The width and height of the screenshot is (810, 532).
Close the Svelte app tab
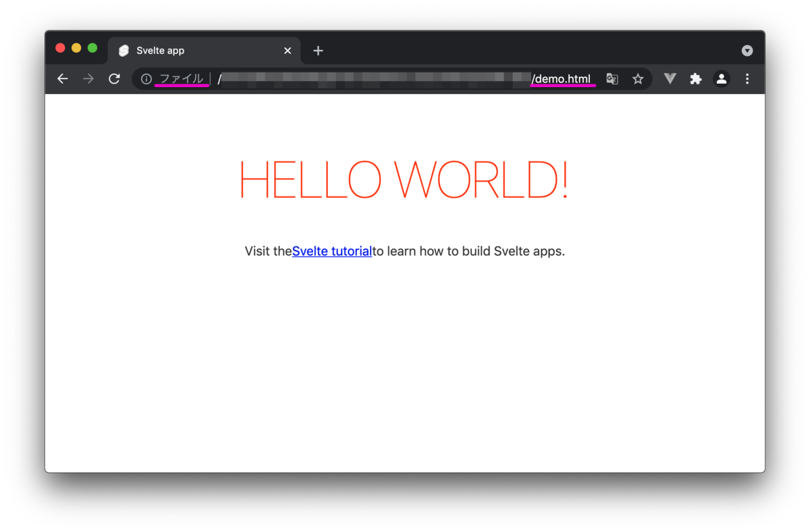click(x=288, y=51)
